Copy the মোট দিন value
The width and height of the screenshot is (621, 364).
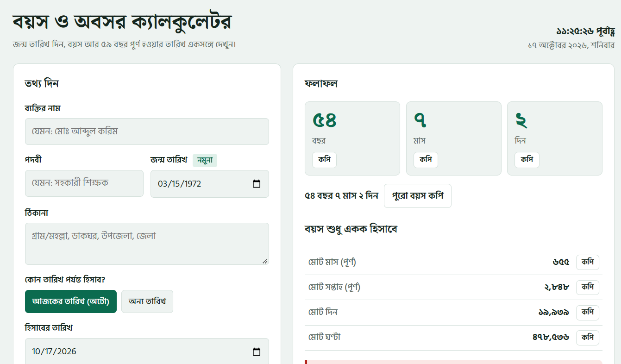(588, 313)
